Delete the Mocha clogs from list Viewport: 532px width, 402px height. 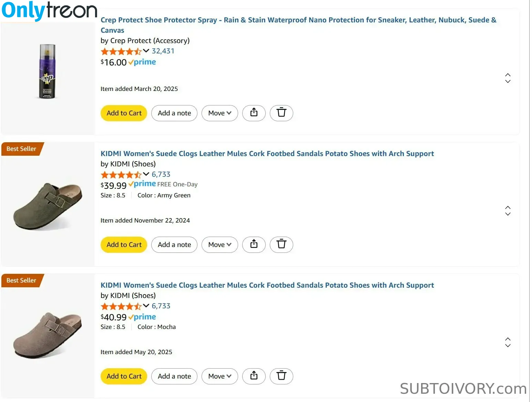tap(282, 376)
